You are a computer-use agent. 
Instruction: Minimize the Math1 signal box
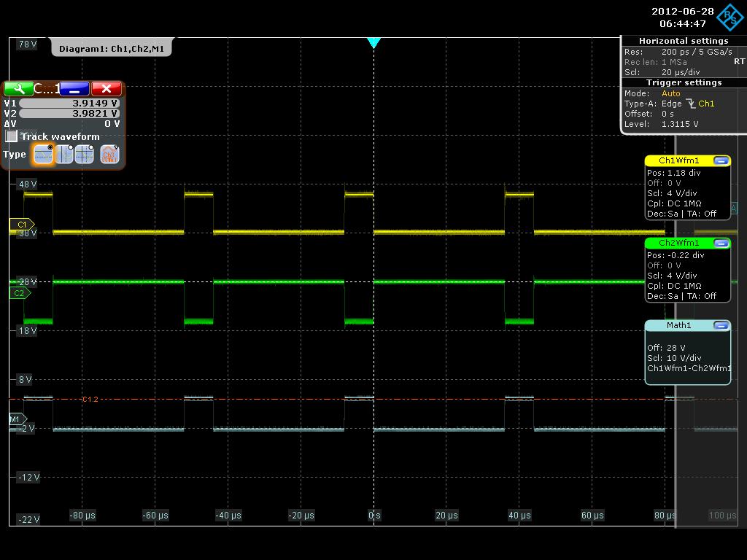pyautogui.click(x=721, y=325)
